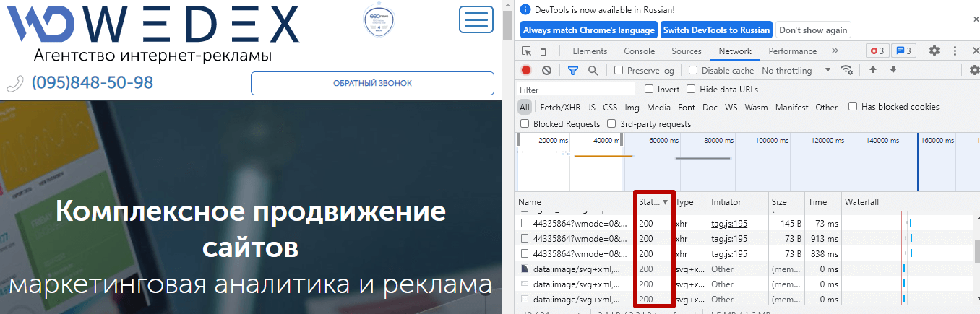This screenshot has height=314, width=980.
Task: Stop recording network log
Action: coord(526,71)
